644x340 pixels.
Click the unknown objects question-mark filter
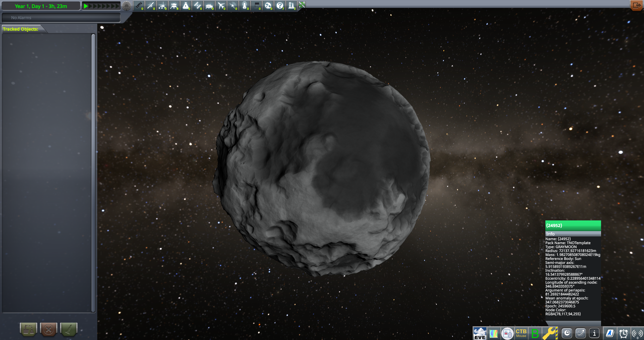[x=280, y=6]
